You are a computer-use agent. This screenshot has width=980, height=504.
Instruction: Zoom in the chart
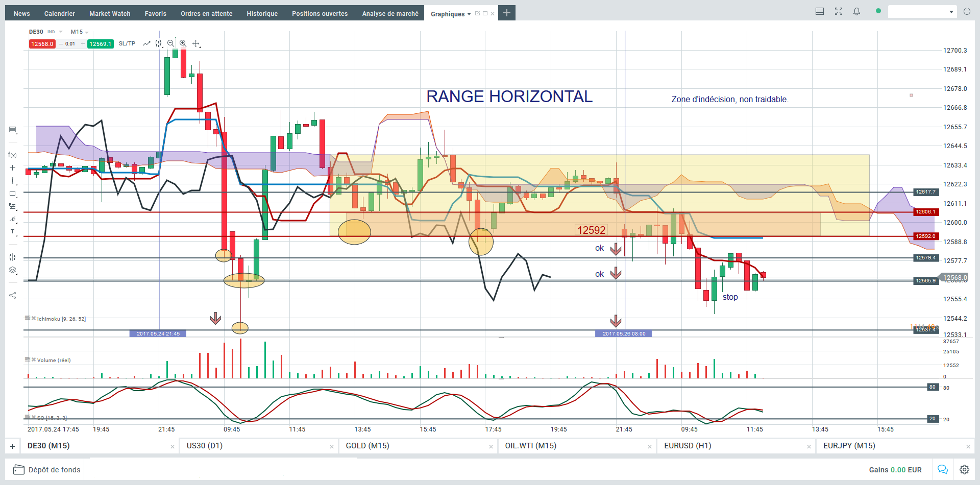pos(183,43)
